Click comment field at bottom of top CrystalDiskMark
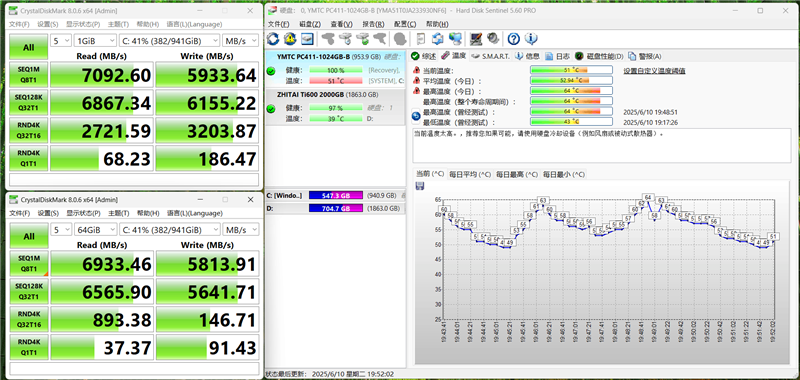800x380 pixels. coord(134,180)
